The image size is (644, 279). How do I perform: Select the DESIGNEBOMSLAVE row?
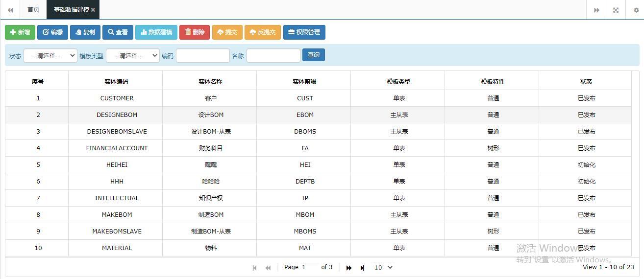[x=319, y=132]
